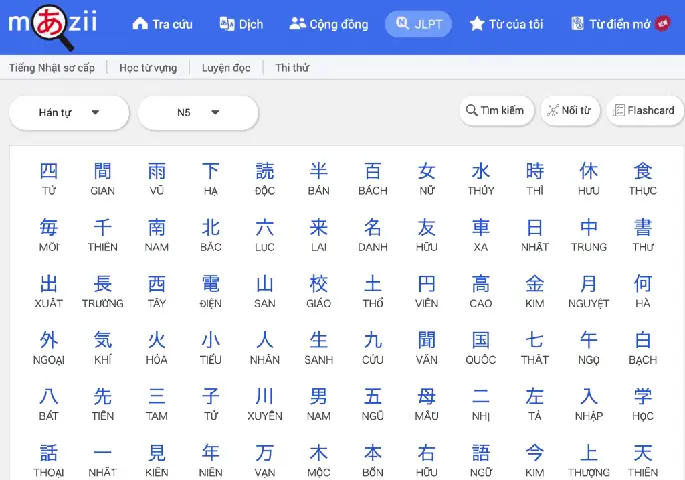Select kanji 学 HỌC
This screenshot has height=480, width=685.
tap(643, 404)
